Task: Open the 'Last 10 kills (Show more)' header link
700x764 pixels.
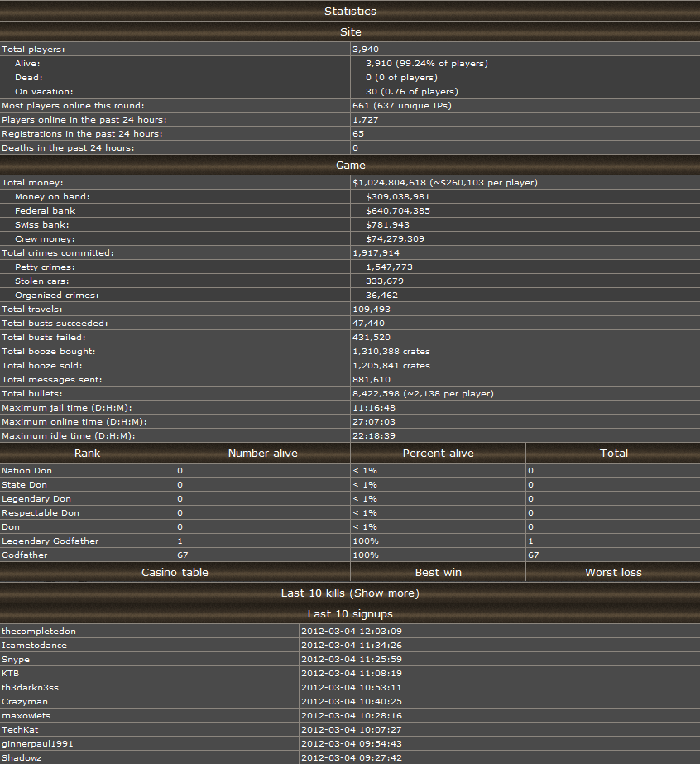Action: click(x=350, y=593)
